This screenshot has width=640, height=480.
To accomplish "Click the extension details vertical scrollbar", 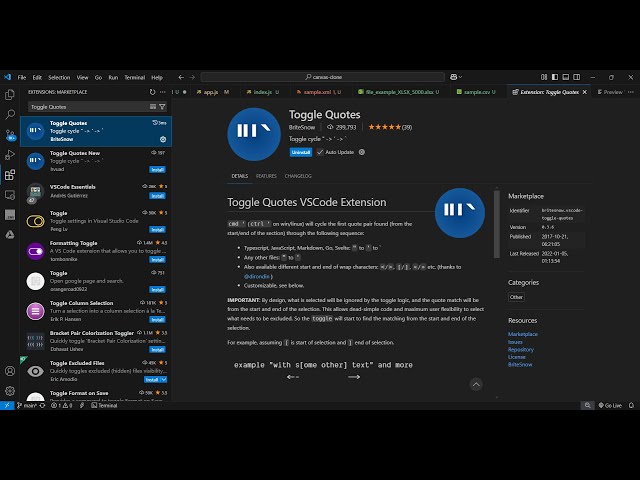I will pyautogui.click(x=497, y=224).
